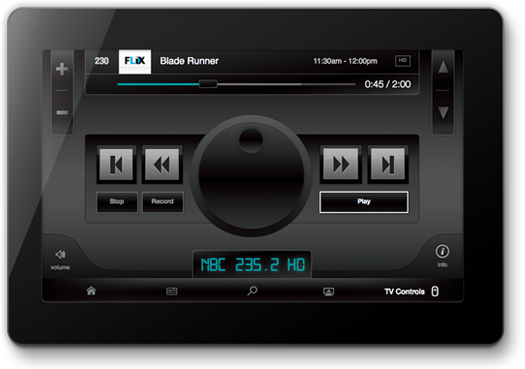Select the screen cast icon in bottom bar

pyautogui.click(x=328, y=292)
